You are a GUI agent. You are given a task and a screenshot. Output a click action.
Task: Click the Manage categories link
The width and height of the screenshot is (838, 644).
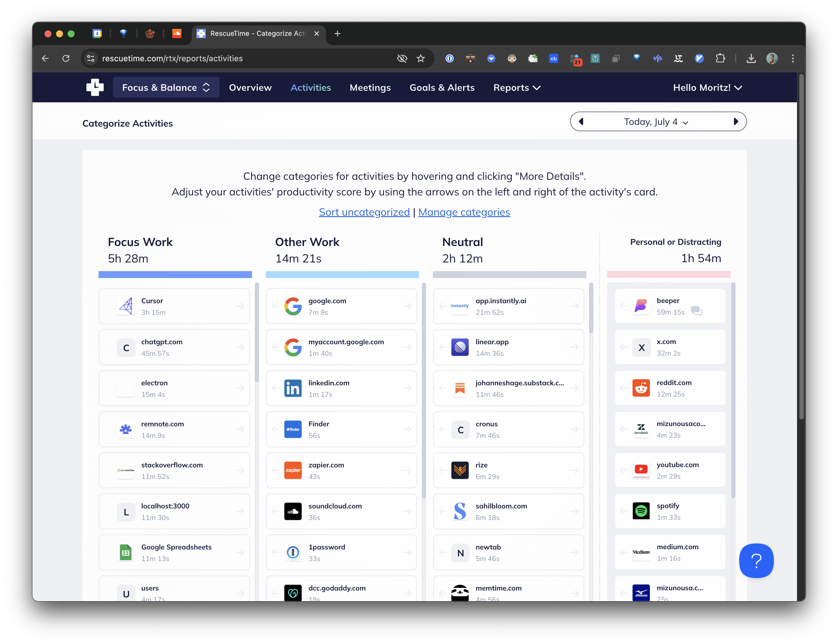coord(464,212)
